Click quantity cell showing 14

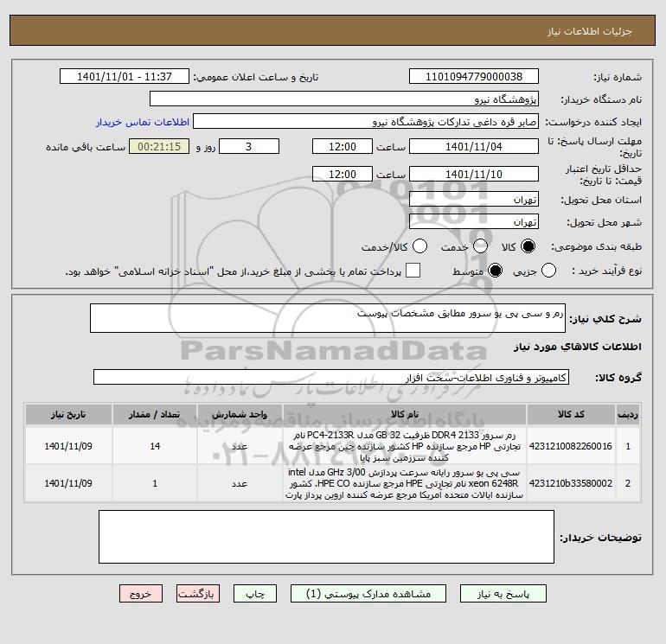pos(155,446)
